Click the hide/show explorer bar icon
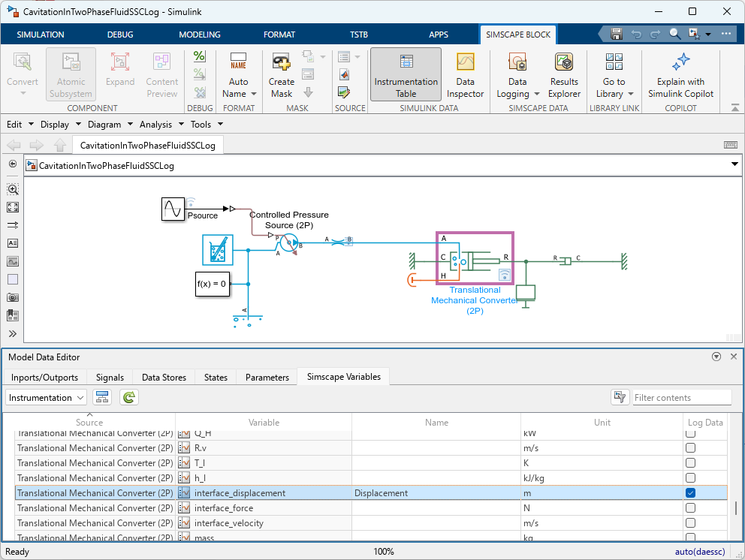This screenshot has width=745, height=560. click(x=13, y=164)
